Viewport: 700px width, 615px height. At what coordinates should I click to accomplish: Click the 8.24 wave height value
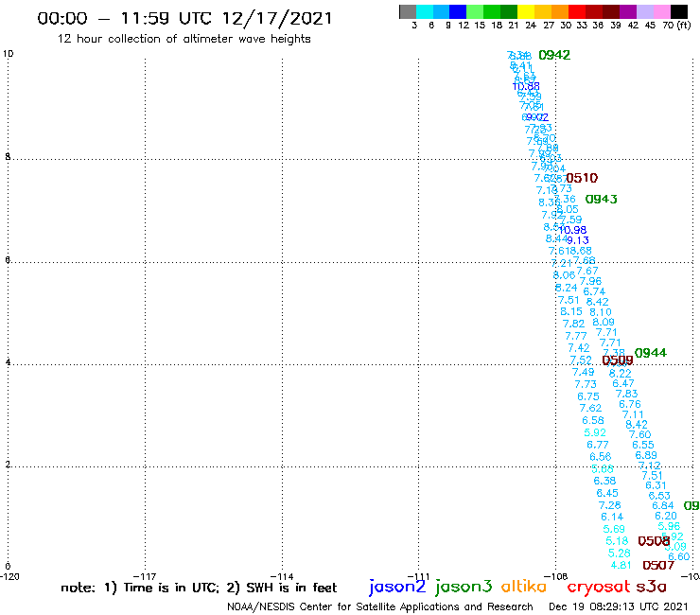point(566,288)
